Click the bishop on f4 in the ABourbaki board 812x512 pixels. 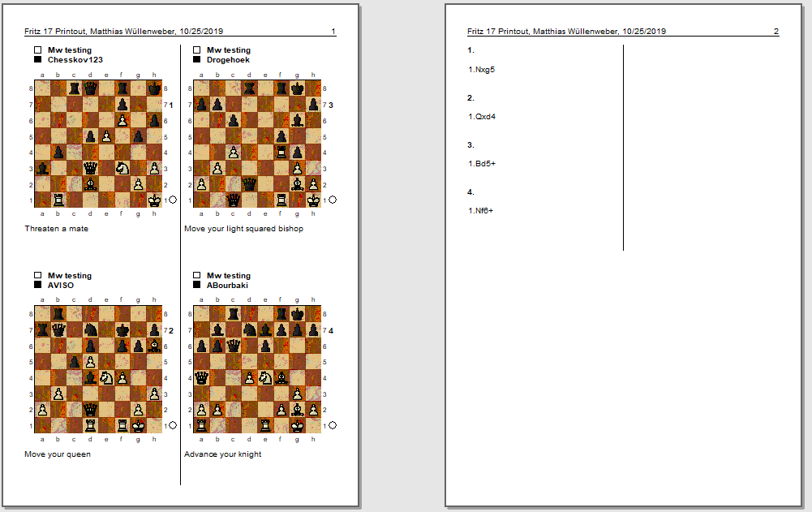tap(281, 377)
